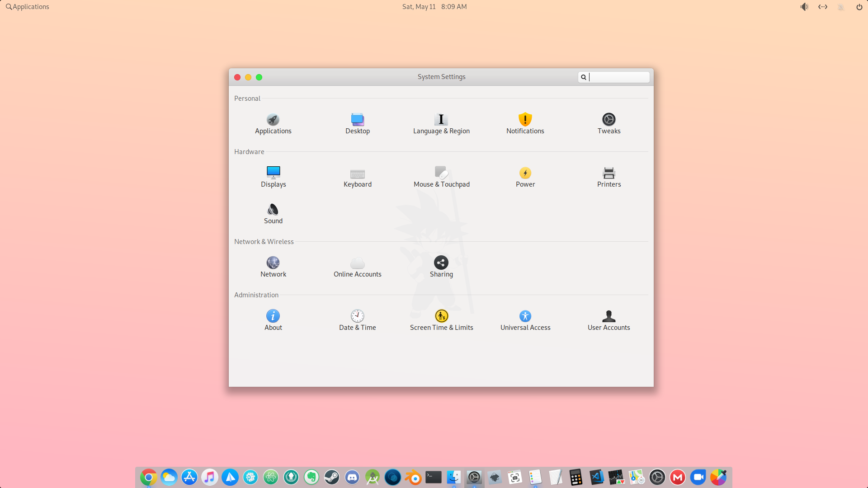Click the volume icon in menu bar
Viewport: 868px width, 488px height.
804,7
